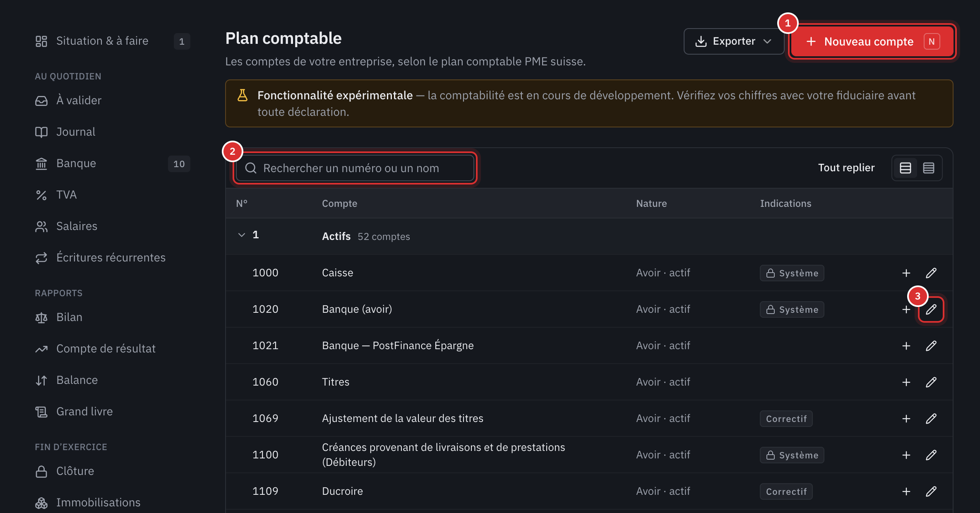Add sub-account under 1020 Banque (avoir)

pos(906,309)
